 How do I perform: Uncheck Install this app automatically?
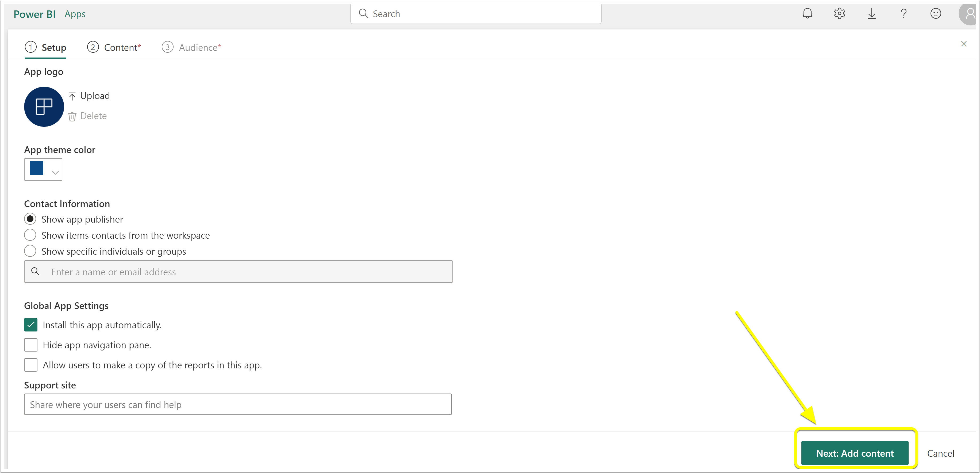point(31,325)
